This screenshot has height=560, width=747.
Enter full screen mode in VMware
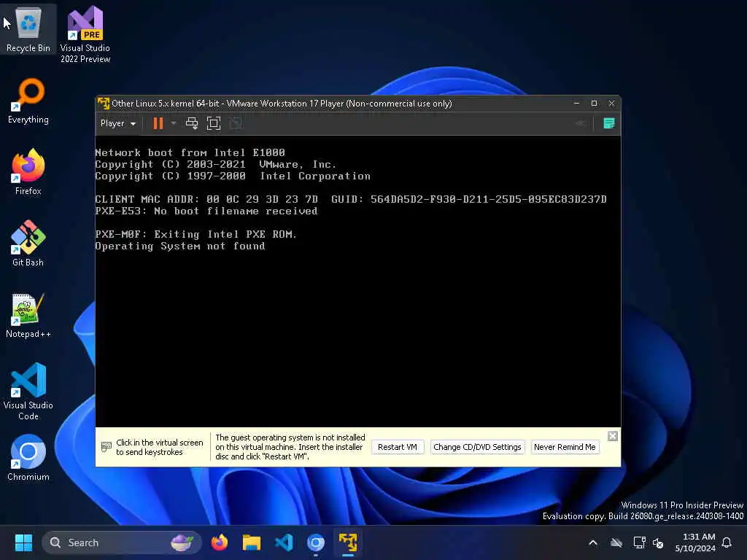[x=214, y=123]
